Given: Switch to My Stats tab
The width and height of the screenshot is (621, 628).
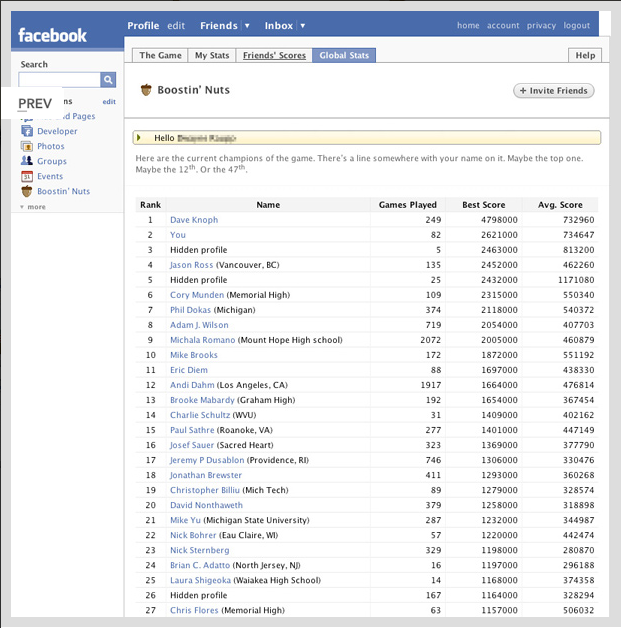Looking at the screenshot, I should pos(212,55).
